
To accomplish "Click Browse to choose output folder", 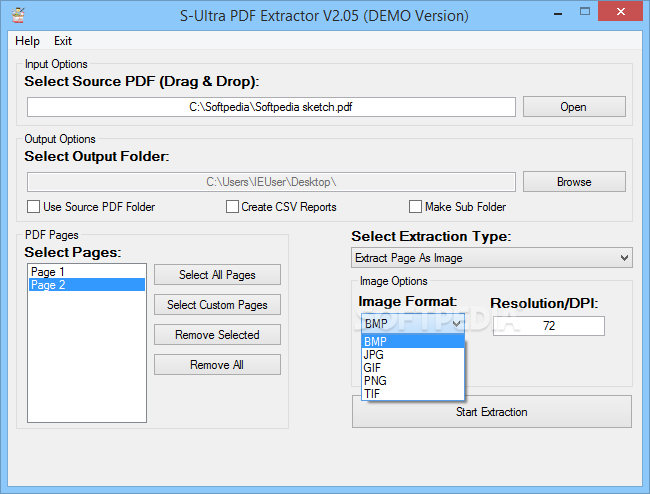I will point(574,182).
